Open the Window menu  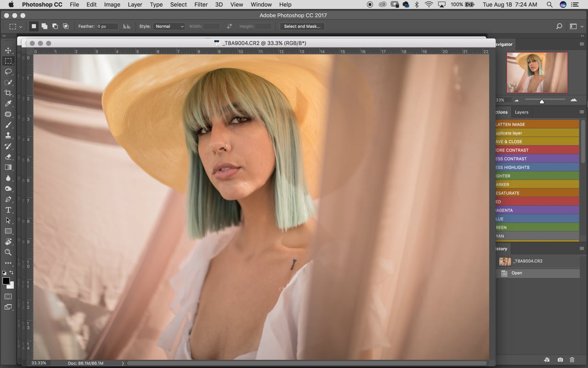click(x=261, y=5)
